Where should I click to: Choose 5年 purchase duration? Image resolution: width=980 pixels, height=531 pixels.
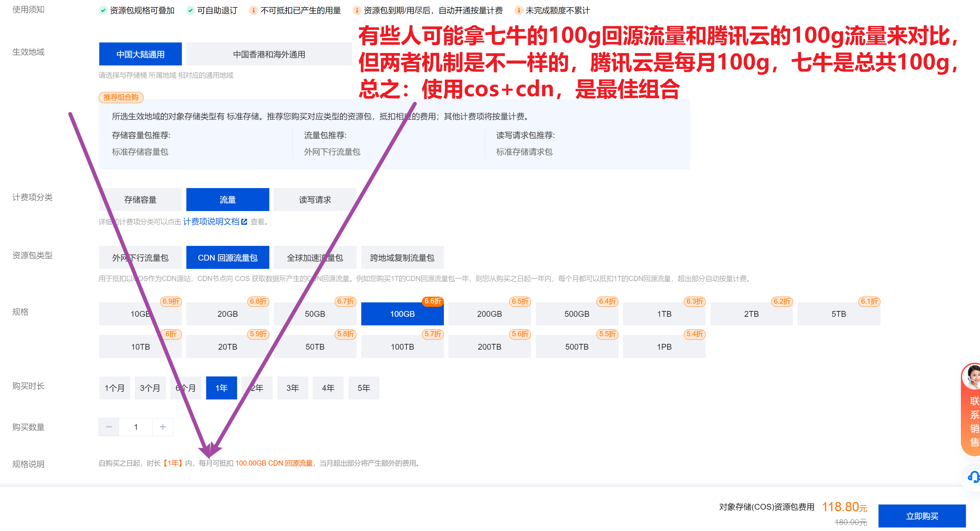pos(364,388)
